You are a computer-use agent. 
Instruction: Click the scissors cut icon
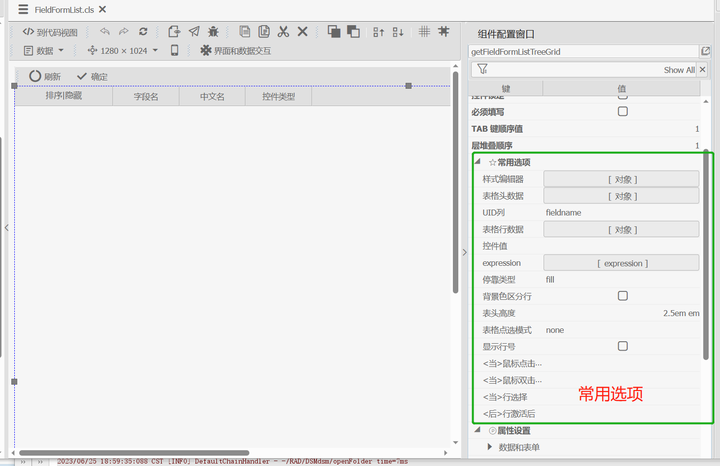(283, 32)
